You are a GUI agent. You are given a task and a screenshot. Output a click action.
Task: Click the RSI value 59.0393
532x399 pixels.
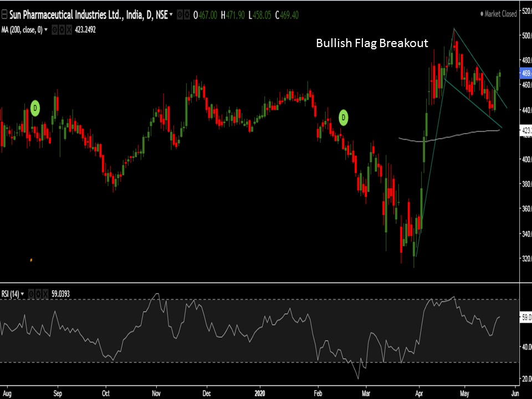click(x=60, y=294)
